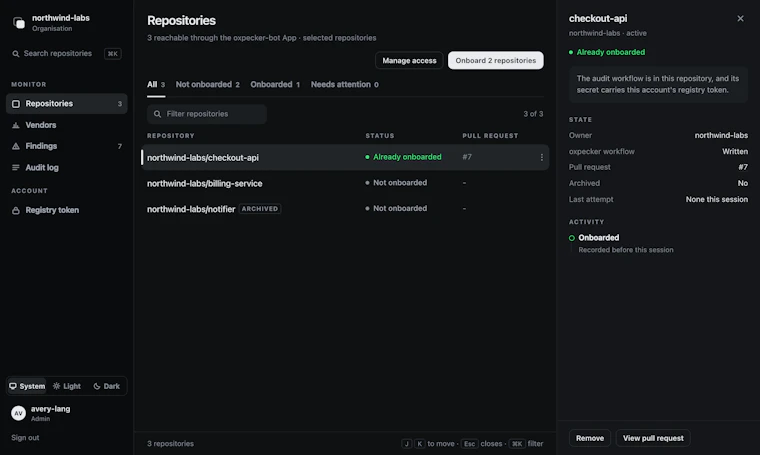This screenshot has height=455, width=760.
Task: Click the avery-lang avatar
Action: pos(18,413)
